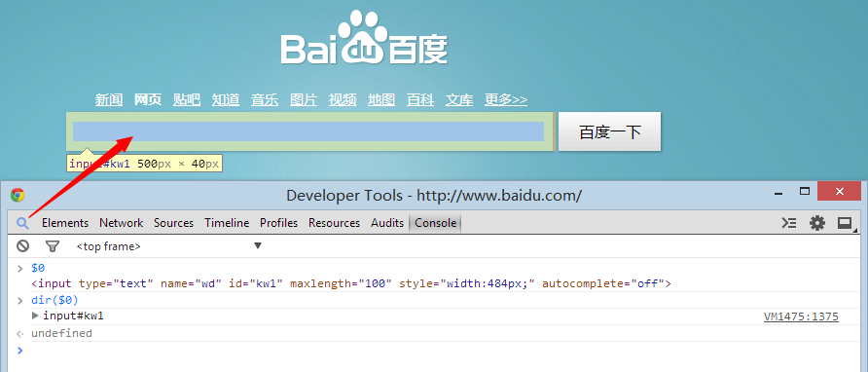868x372 pixels.
Task: Open the 更多>> link
Action: (x=506, y=99)
